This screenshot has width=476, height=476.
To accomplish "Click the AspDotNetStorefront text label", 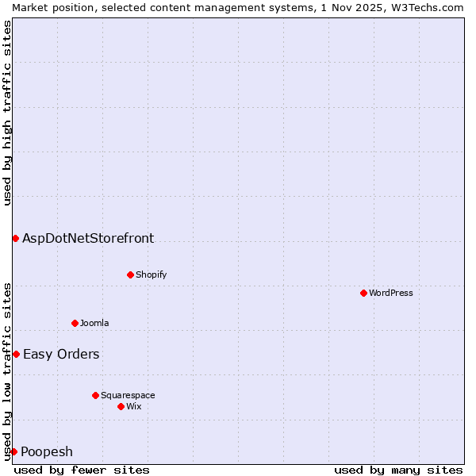I will [88, 238].
